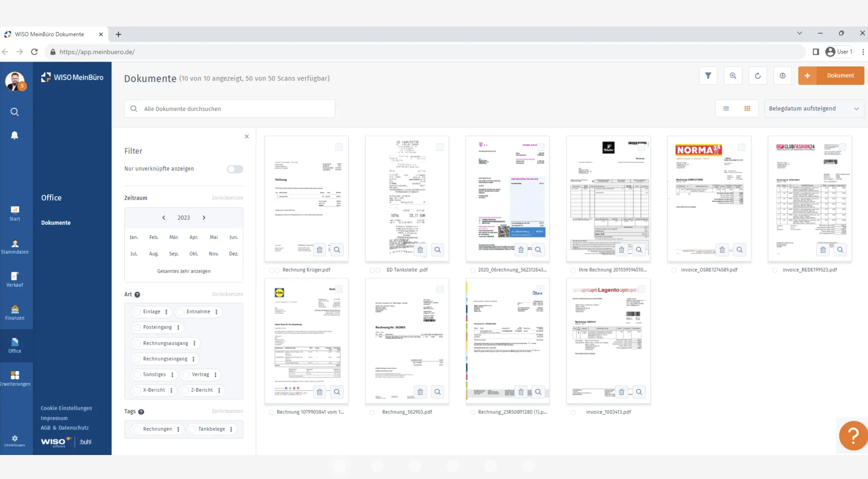Open the Finanzen sidebar menu item
Image resolution: width=868 pixels, height=479 pixels.
15,313
